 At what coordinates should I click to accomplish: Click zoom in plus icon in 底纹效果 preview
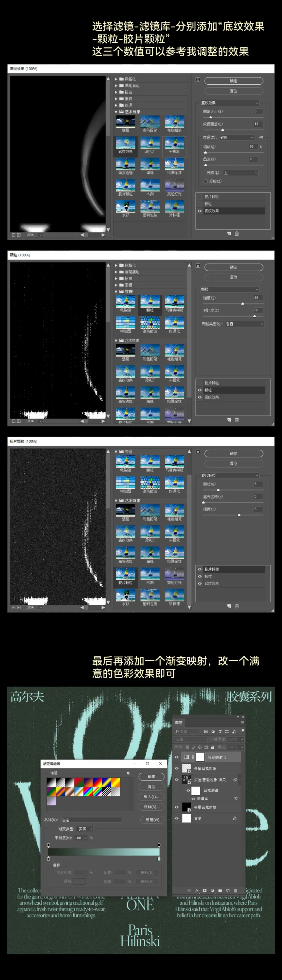(19, 235)
